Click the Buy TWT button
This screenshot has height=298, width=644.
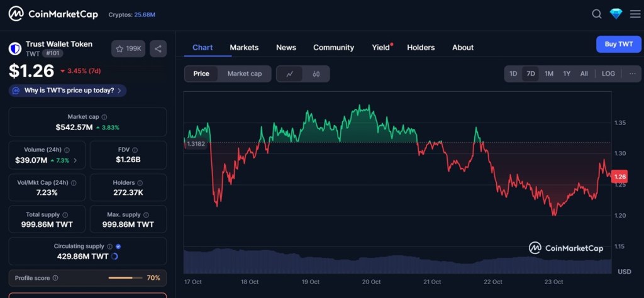click(619, 45)
